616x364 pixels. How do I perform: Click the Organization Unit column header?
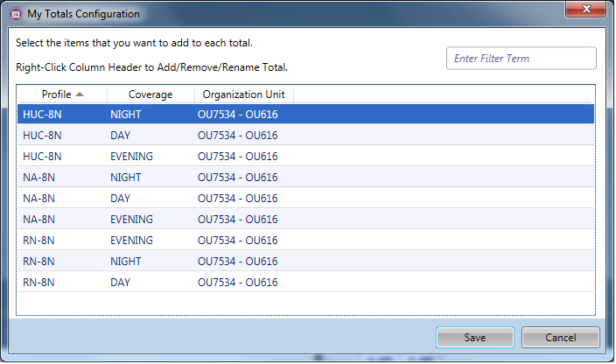click(244, 94)
